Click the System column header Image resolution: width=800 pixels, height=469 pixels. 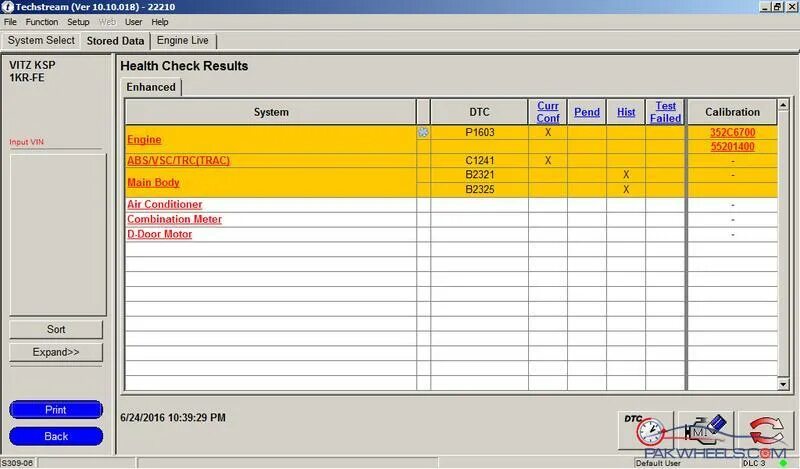pyautogui.click(x=271, y=112)
